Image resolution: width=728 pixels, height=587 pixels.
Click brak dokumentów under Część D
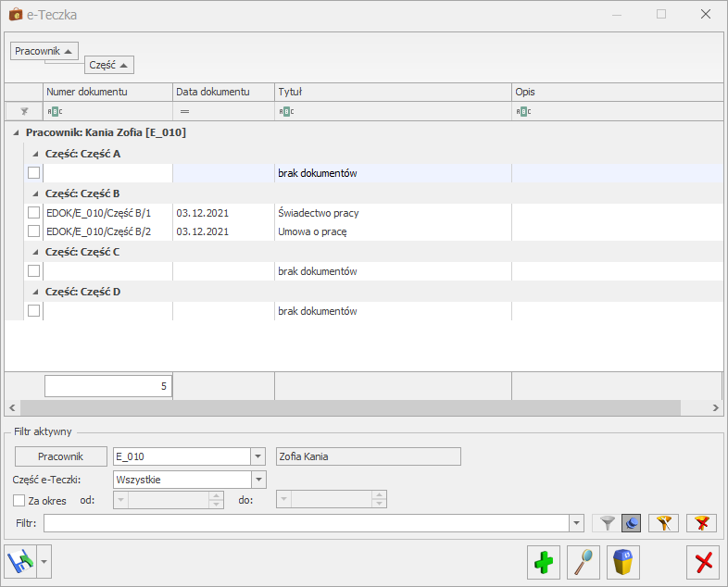coord(317,311)
